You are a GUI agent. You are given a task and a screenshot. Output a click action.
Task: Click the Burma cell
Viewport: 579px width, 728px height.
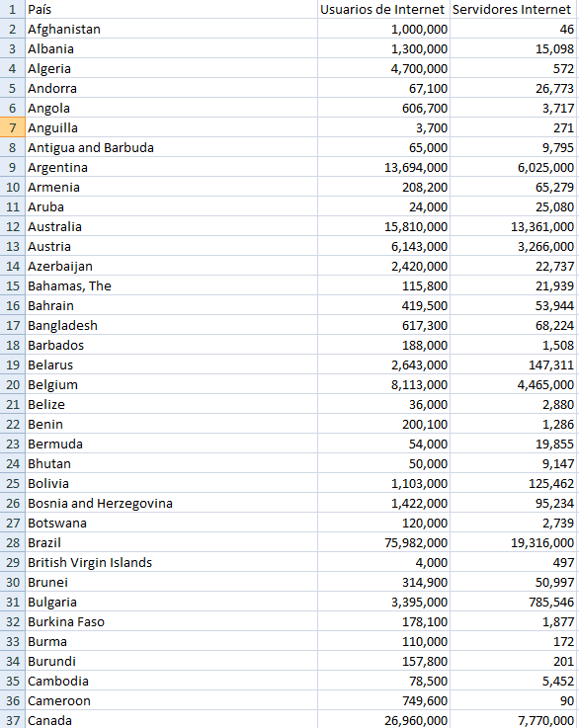click(171, 641)
